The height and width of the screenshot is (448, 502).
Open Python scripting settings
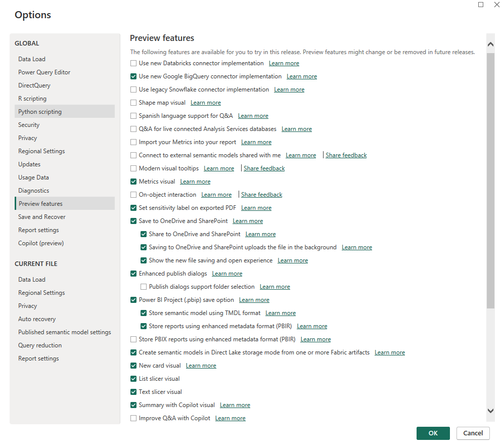pyautogui.click(x=40, y=111)
